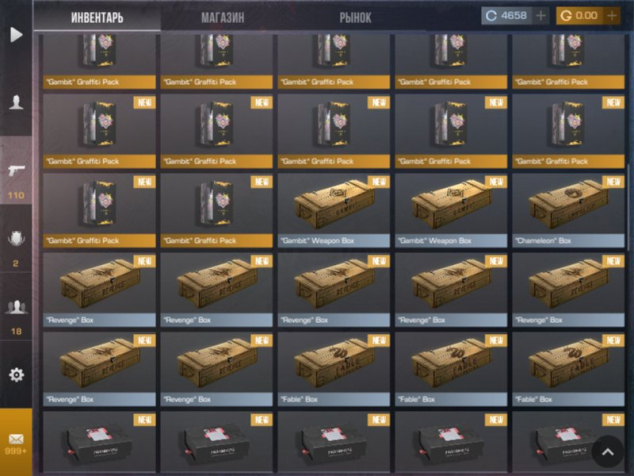
Task: Select the "Chameleon" Box item
Action: click(x=568, y=211)
